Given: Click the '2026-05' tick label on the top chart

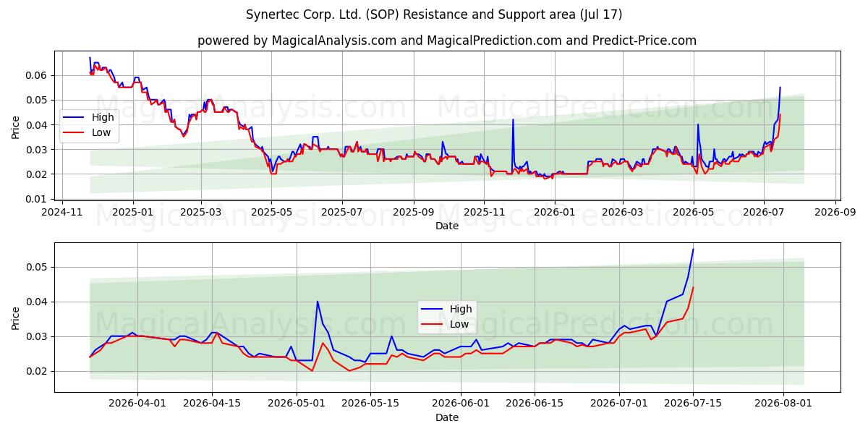Looking at the screenshot, I should click(694, 212).
